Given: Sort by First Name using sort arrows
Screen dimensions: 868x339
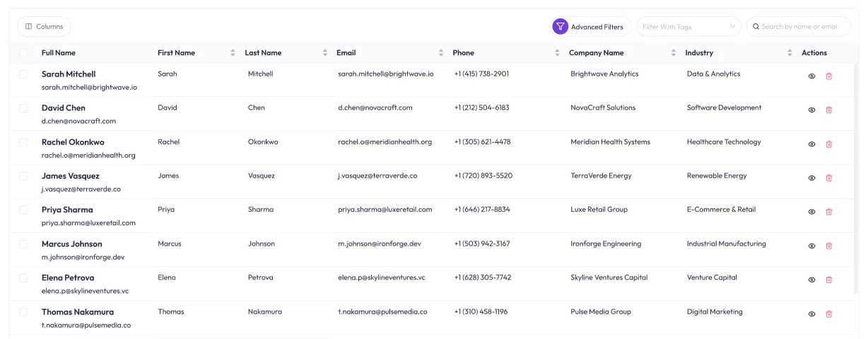Looking at the screenshot, I should pos(233,53).
